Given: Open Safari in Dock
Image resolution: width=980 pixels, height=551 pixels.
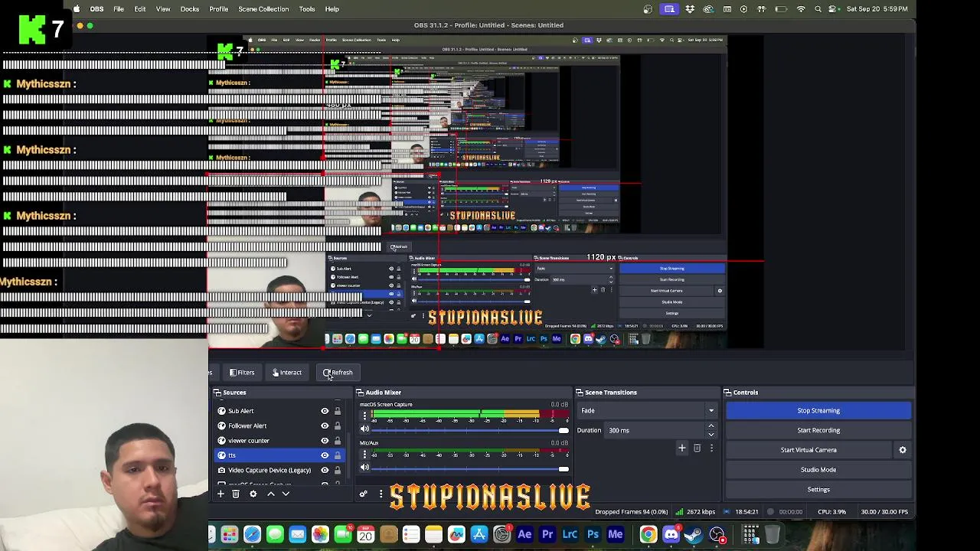Looking at the screenshot, I should [x=252, y=534].
